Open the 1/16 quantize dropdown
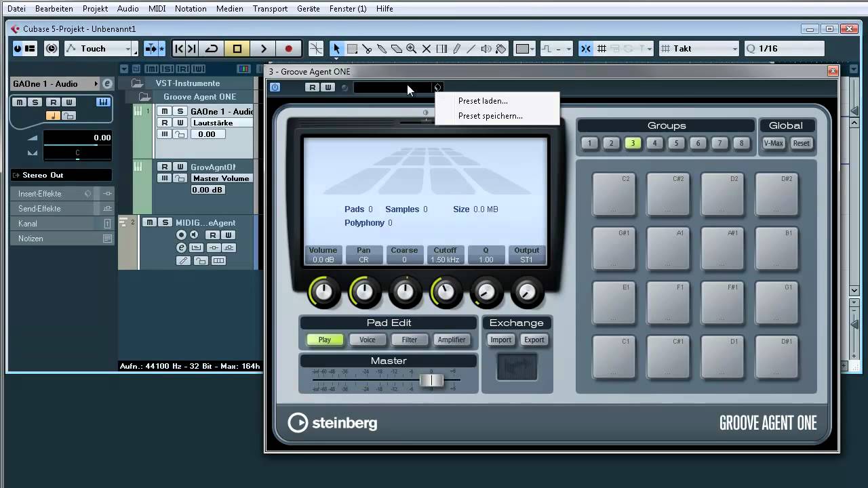 785,49
